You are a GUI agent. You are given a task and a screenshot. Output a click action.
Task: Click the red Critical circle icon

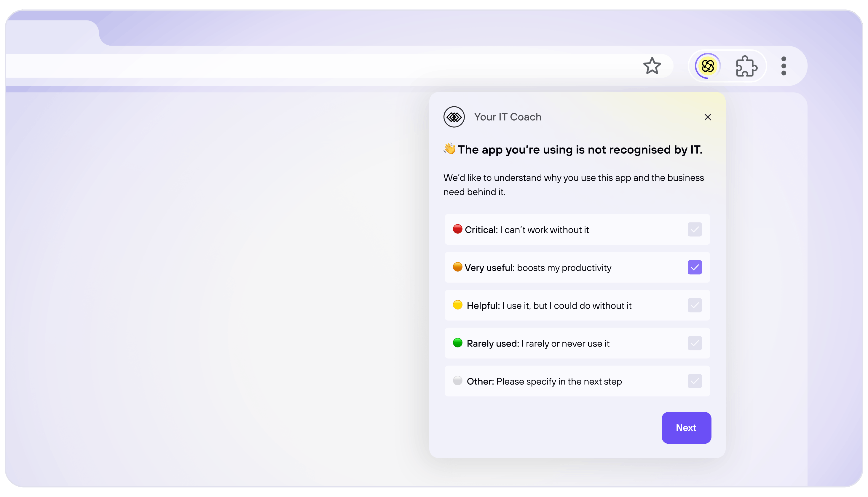tap(457, 229)
